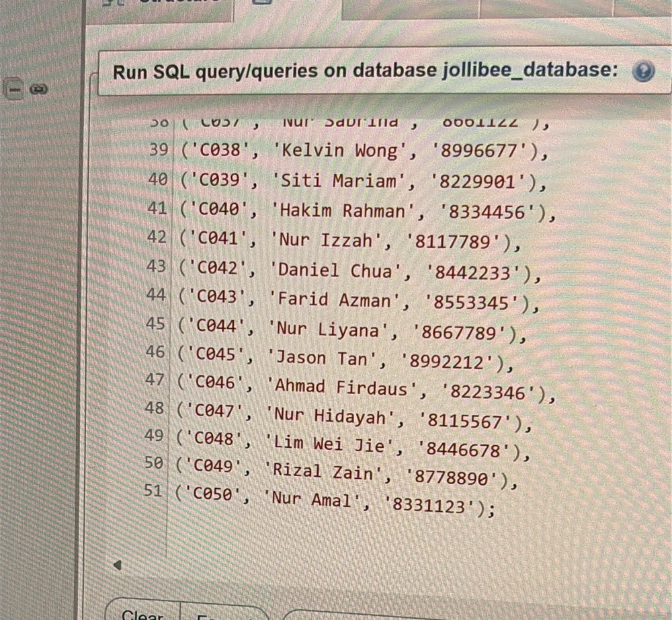Collapse all items in the navigation panel
This screenshot has height=620, width=672.
[15, 89]
